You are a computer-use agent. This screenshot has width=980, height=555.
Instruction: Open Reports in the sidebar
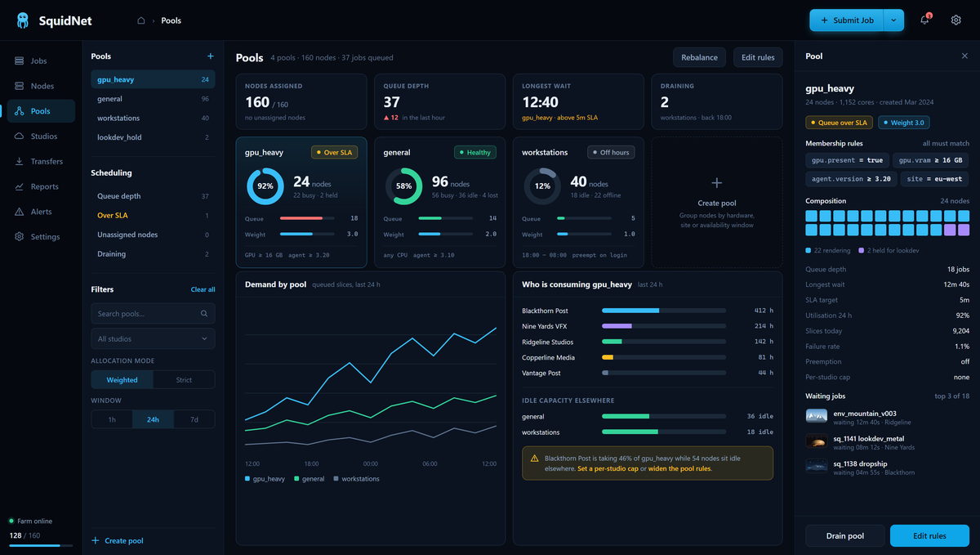click(x=41, y=186)
